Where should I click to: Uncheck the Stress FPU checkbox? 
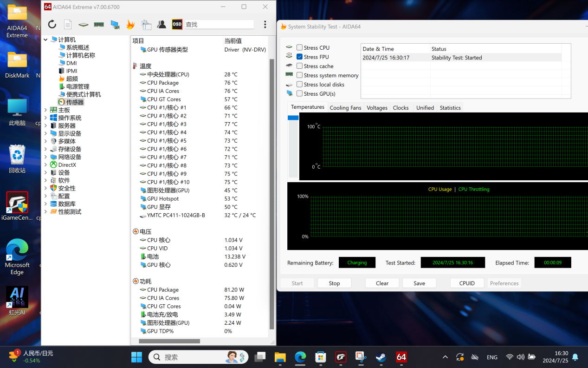click(299, 57)
